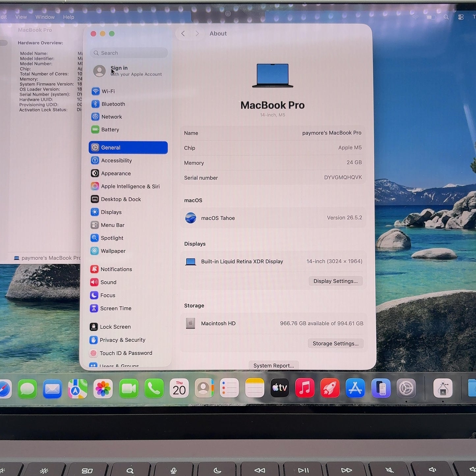Open iPhone Mirroring from the Dock

click(381, 388)
